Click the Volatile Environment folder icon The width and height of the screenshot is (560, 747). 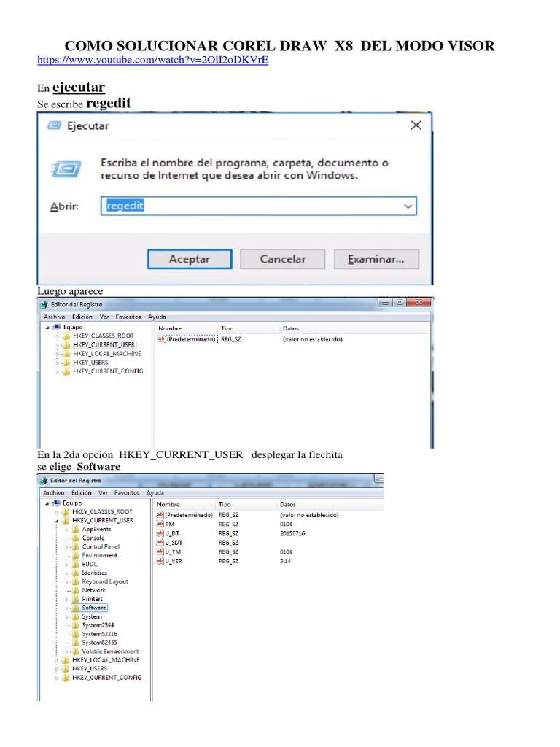(75, 651)
